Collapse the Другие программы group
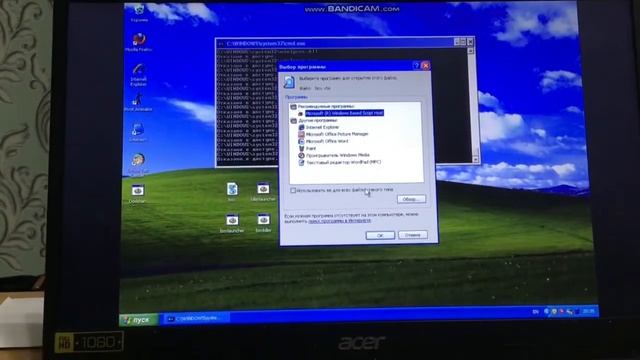Image resolution: width=640 pixels, height=360 pixels. click(x=293, y=121)
